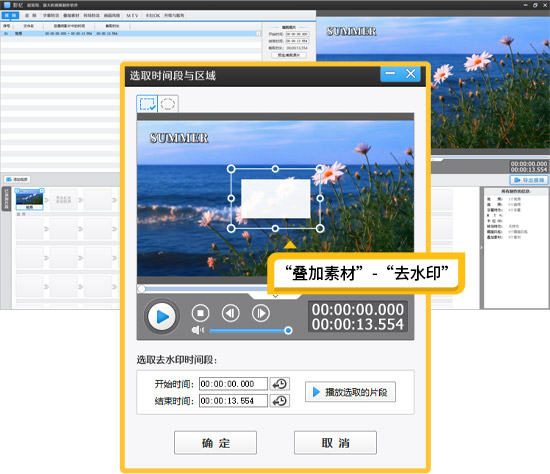Select the first video thumbnail in the timeline
550x474 pixels.
[29, 199]
